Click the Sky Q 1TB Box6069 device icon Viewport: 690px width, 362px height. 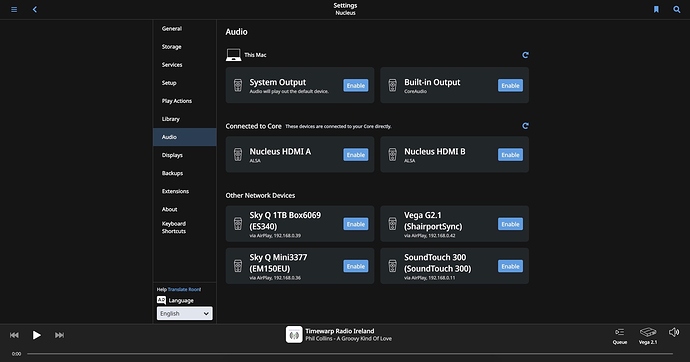[x=238, y=224]
